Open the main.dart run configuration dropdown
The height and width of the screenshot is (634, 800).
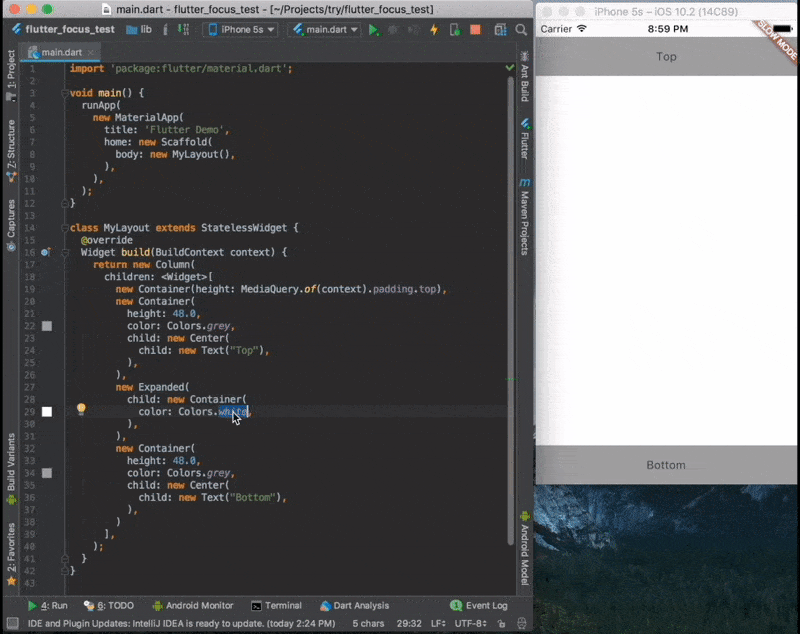click(x=324, y=30)
